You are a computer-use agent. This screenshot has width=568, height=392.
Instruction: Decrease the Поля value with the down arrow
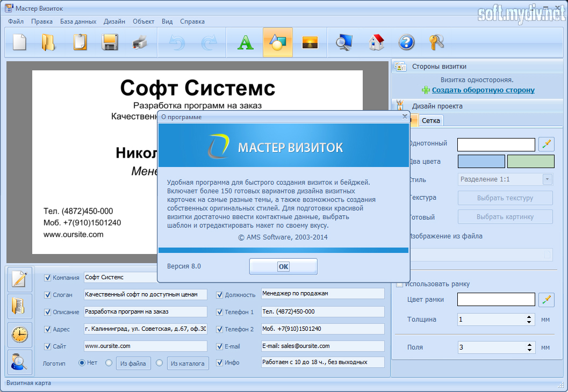tap(529, 350)
